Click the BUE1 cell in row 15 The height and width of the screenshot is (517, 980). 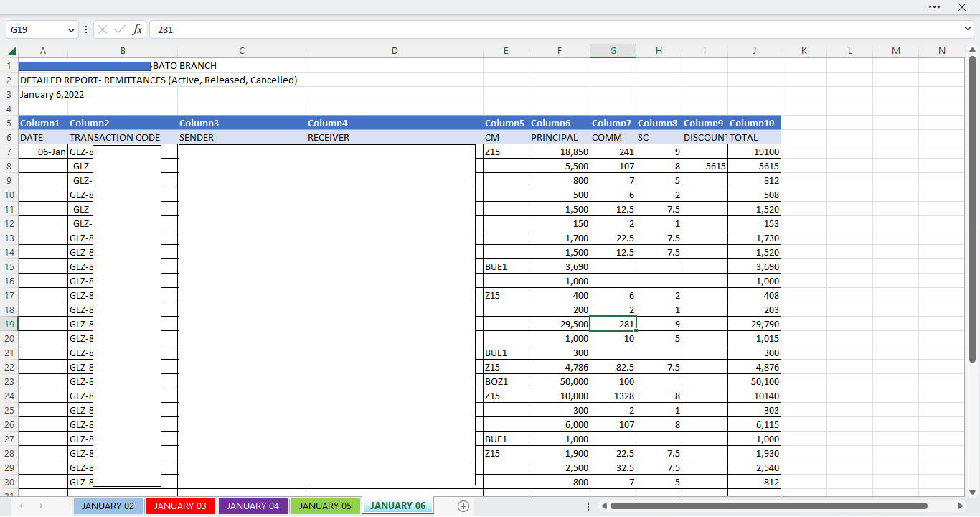(506, 266)
